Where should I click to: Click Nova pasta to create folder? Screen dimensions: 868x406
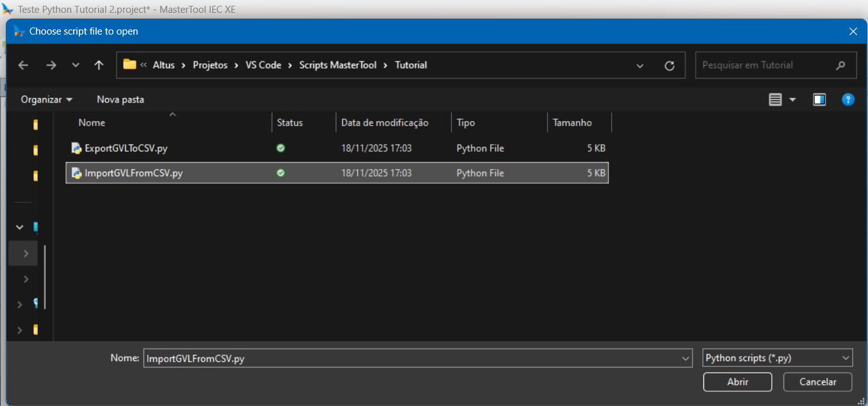[120, 100]
